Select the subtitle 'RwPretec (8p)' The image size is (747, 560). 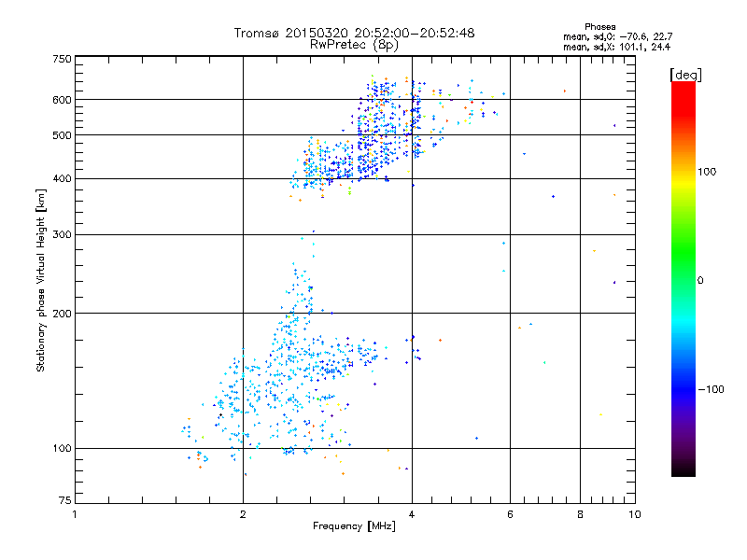pos(354,45)
